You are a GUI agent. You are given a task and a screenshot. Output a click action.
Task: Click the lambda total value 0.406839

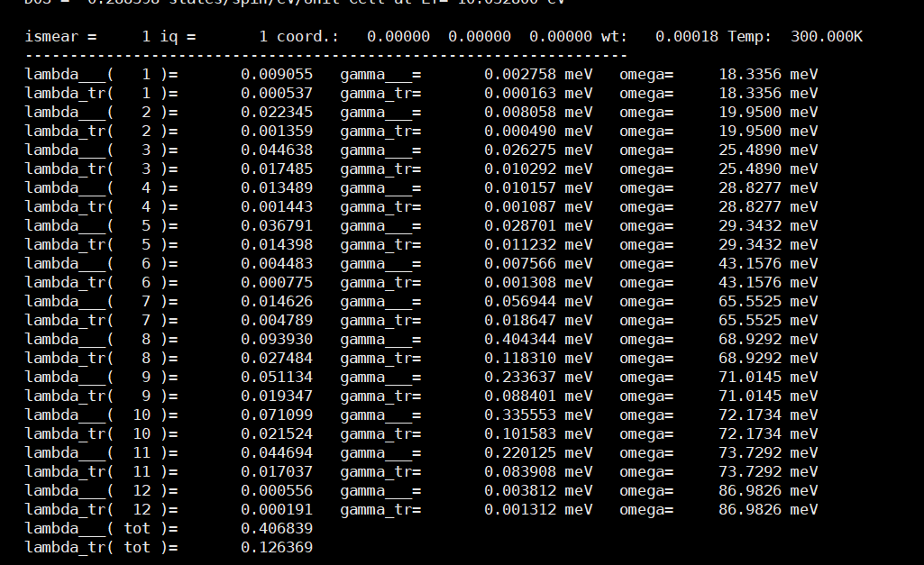click(x=277, y=528)
